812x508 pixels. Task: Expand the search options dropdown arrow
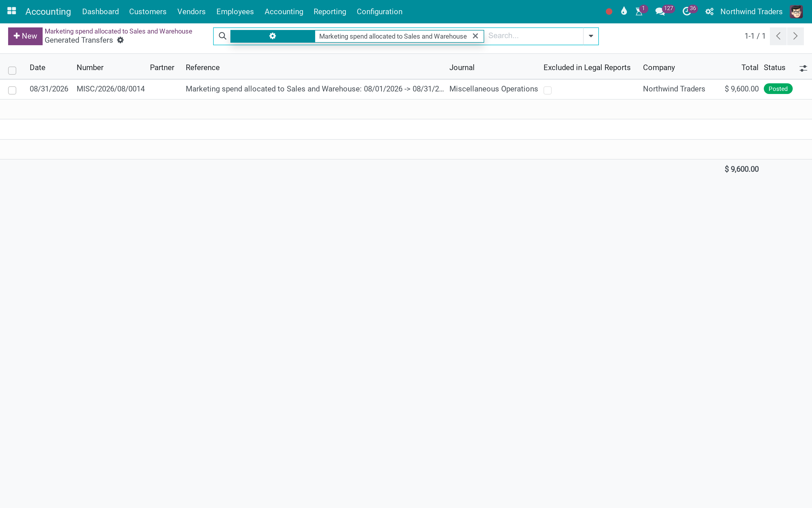pyautogui.click(x=591, y=36)
